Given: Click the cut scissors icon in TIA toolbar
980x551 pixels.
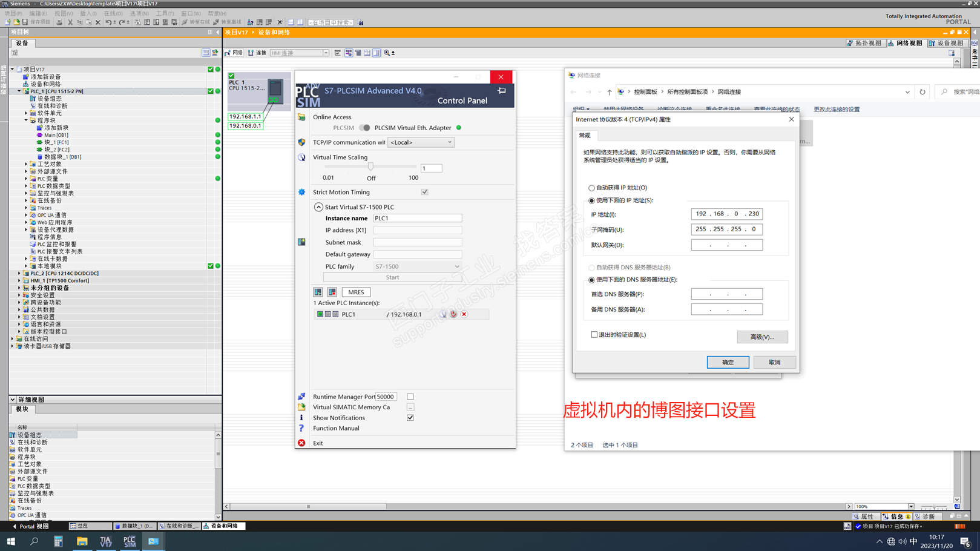Looking at the screenshot, I should click(x=70, y=22).
